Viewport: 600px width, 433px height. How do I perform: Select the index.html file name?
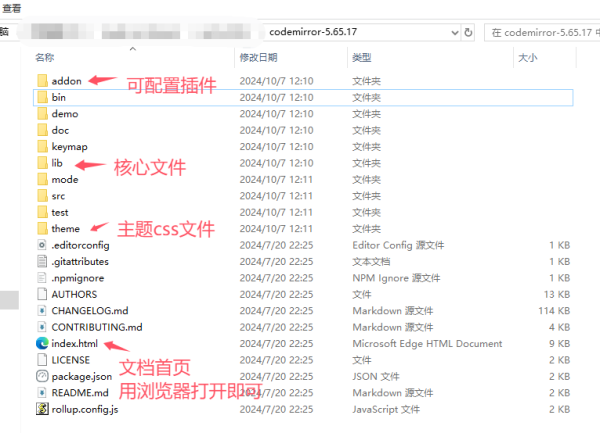[x=75, y=343]
